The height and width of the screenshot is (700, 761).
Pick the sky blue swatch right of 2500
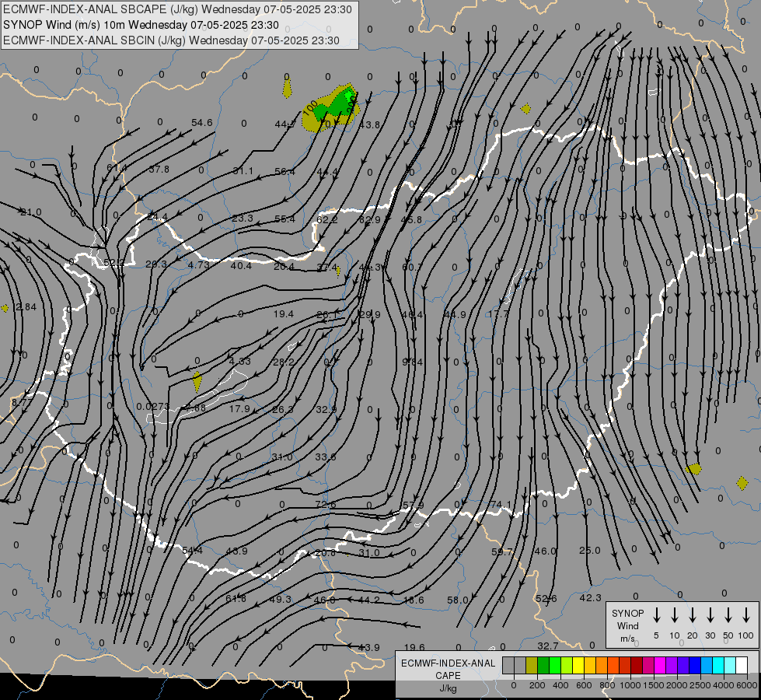point(706,665)
